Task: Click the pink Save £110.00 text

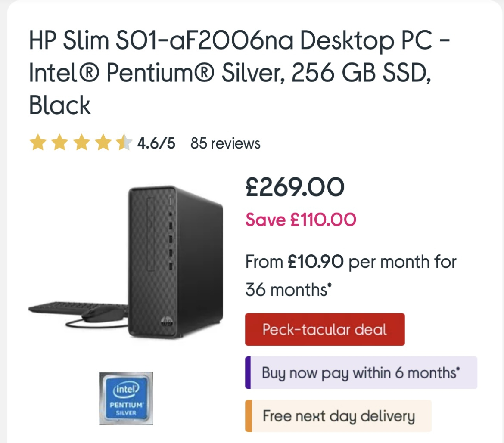Action: (x=301, y=220)
